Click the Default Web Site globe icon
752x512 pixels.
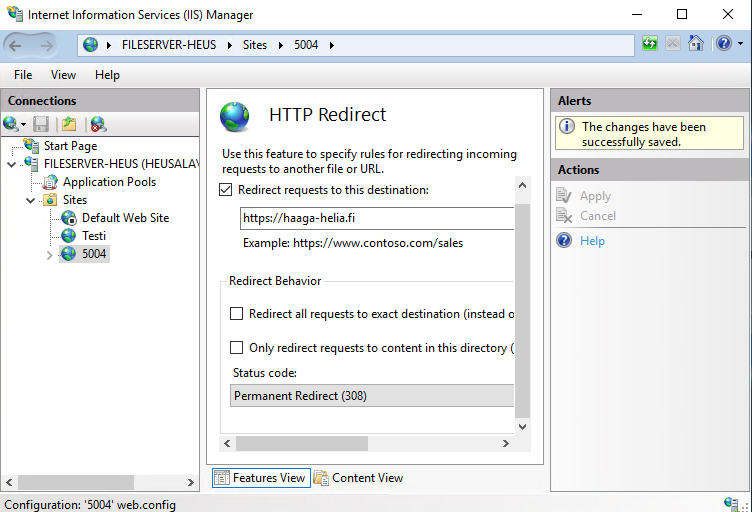click(69, 218)
